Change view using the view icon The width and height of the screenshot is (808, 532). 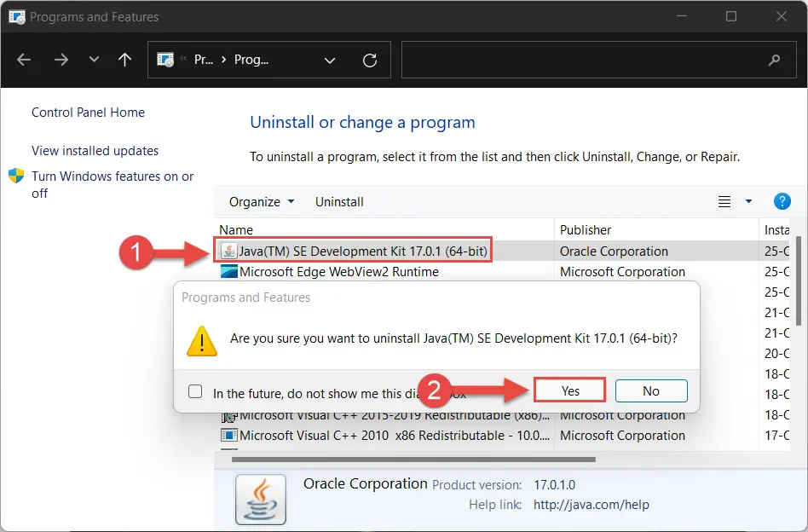[724, 201]
